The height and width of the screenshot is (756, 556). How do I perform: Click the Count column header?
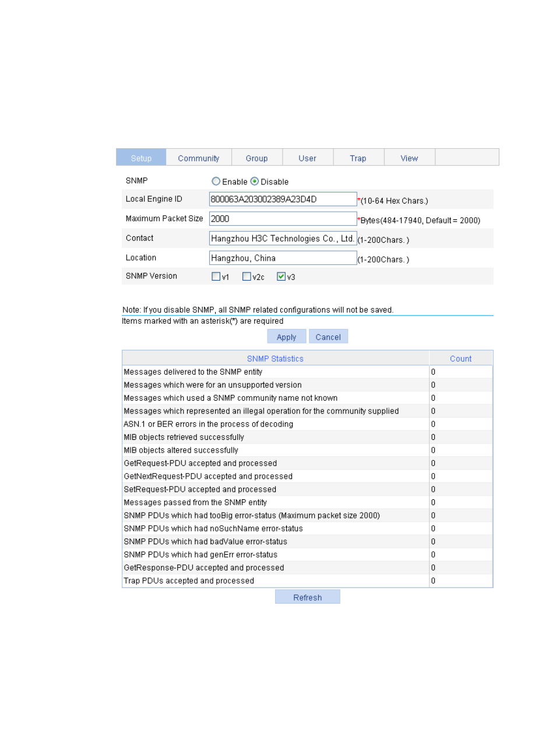click(460, 359)
